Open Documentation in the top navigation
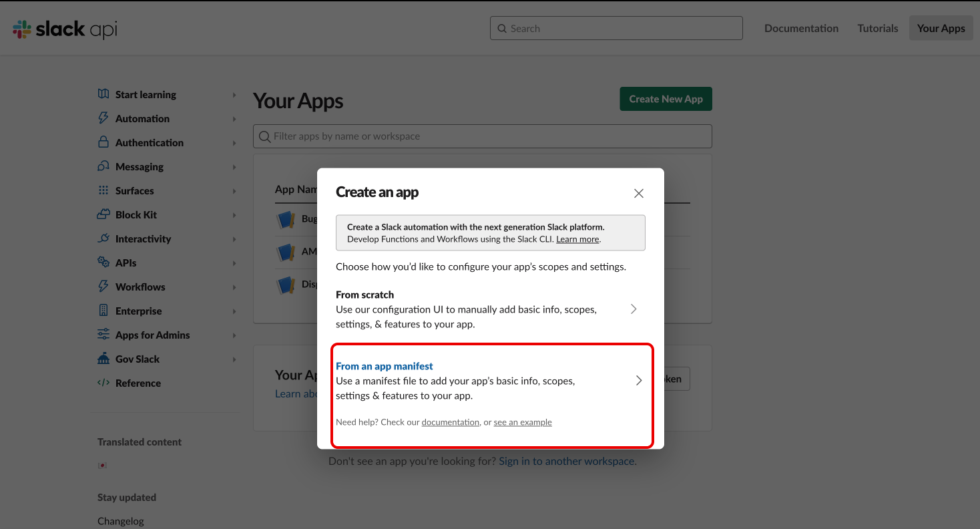 click(x=801, y=28)
